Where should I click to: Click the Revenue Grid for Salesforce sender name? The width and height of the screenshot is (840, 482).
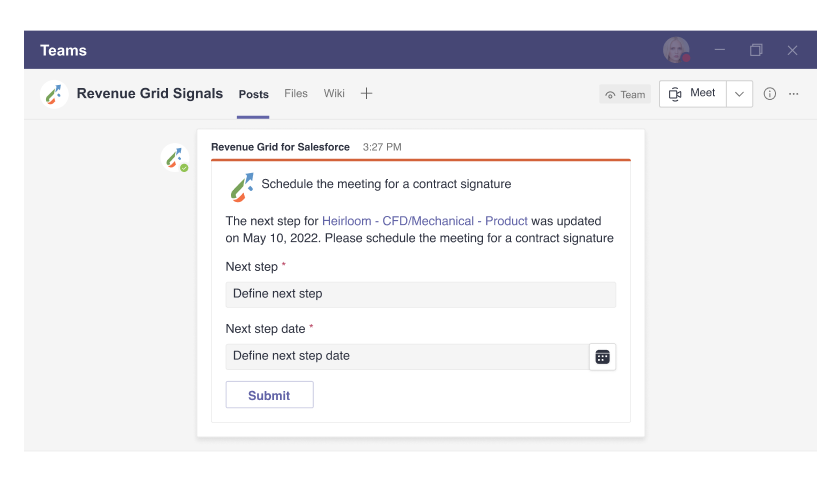coord(280,147)
